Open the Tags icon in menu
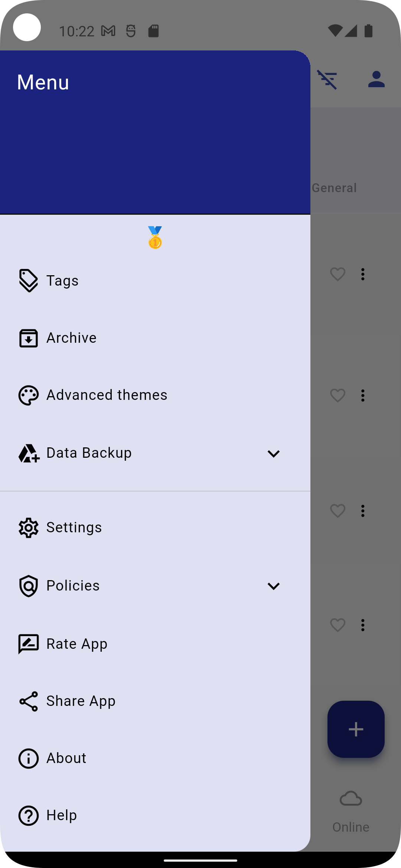The height and width of the screenshot is (868, 401). [28, 281]
